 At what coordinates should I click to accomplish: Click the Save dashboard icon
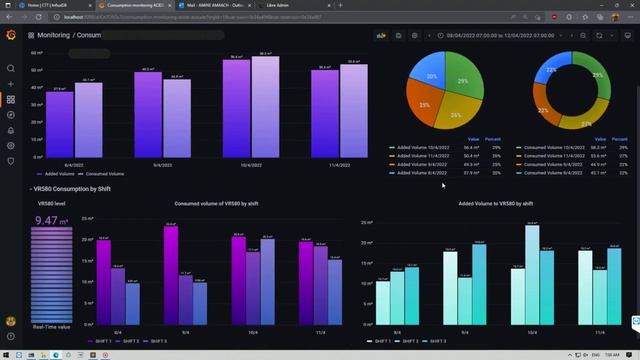tap(398, 36)
